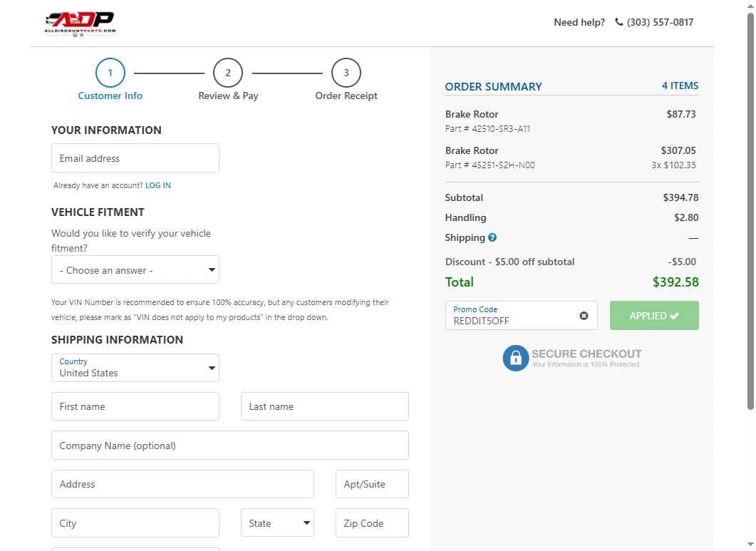
Task: Click the APPLIED promo button
Action: point(654,316)
